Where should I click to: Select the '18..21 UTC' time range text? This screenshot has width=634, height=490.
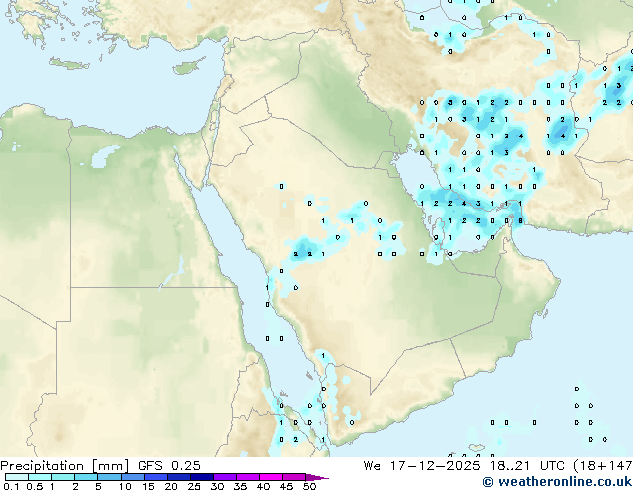[527, 466]
